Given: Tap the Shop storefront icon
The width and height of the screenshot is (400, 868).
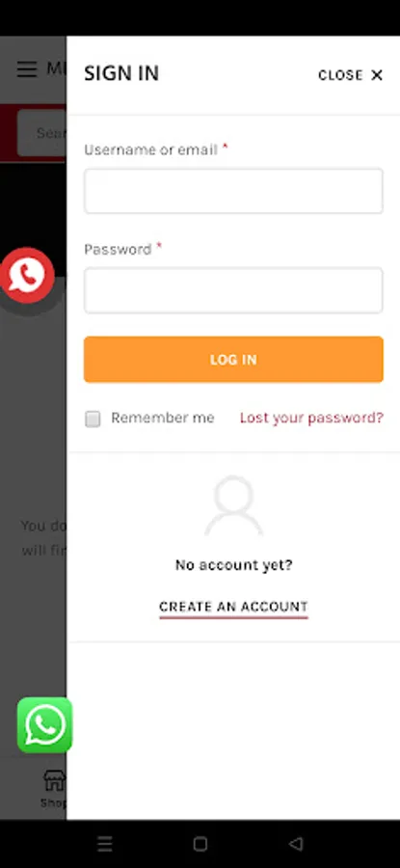Looking at the screenshot, I should click(54, 780).
